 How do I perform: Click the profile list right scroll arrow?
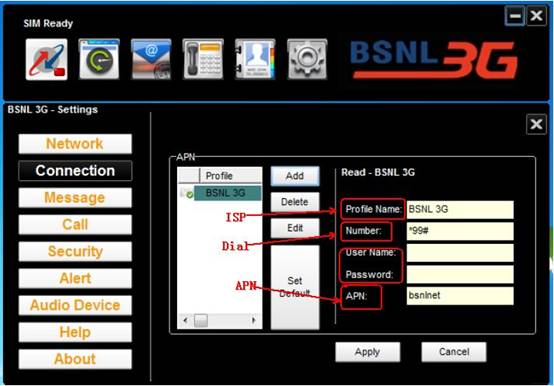click(254, 320)
